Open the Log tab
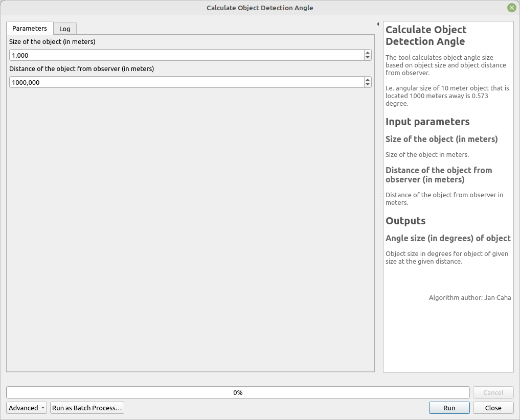520x420 pixels. (x=65, y=29)
